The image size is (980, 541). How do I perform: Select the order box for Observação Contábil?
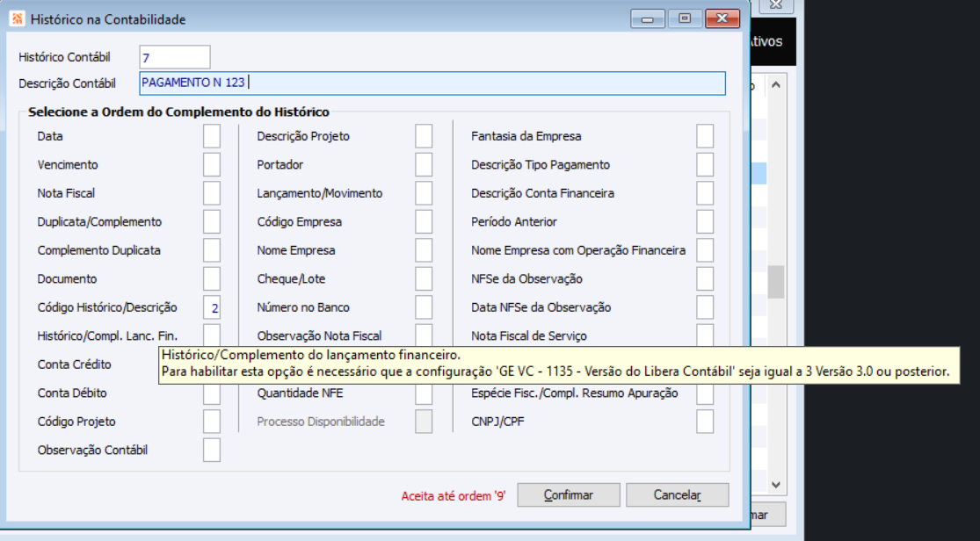click(x=211, y=451)
